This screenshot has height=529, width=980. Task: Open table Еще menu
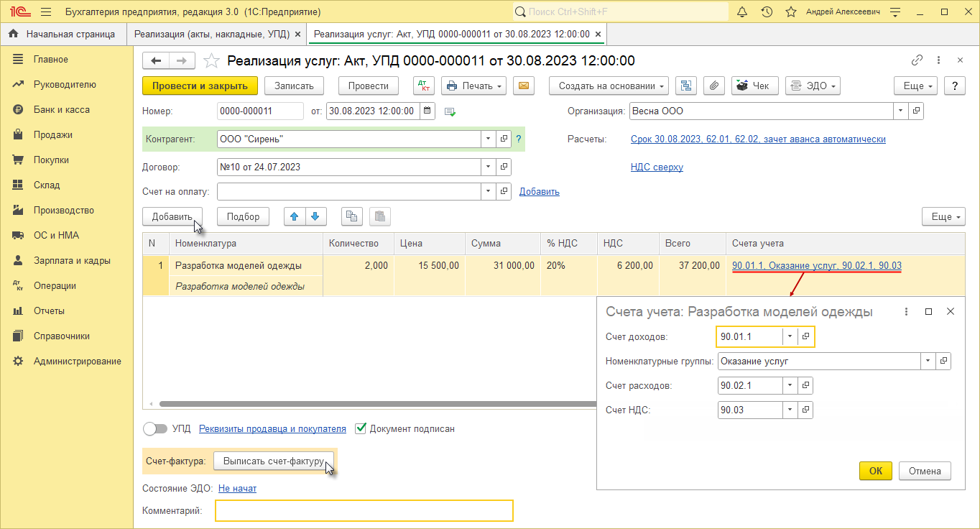[943, 216]
